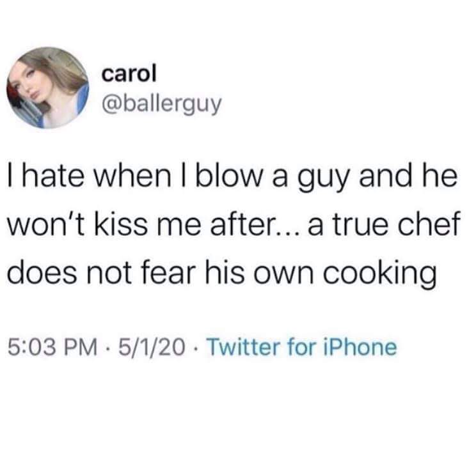
Task: Open carol's circular profile picture
Action: (48, 88)
